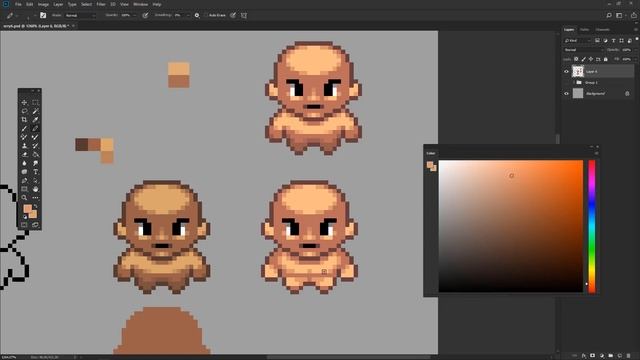Expand the Group 1 layer group
The width and height of the screenshot is (640, 360).
click(573, 82)
